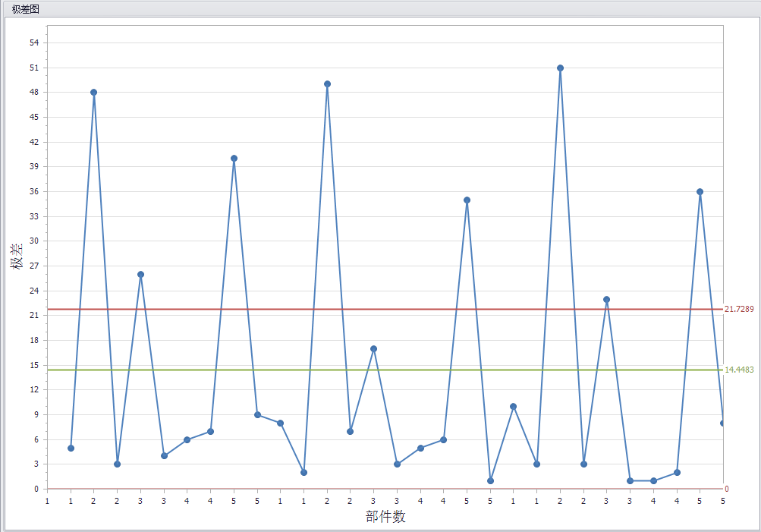Click the green mean label 14.4483
761x532 pixels.
click(738, 370)
